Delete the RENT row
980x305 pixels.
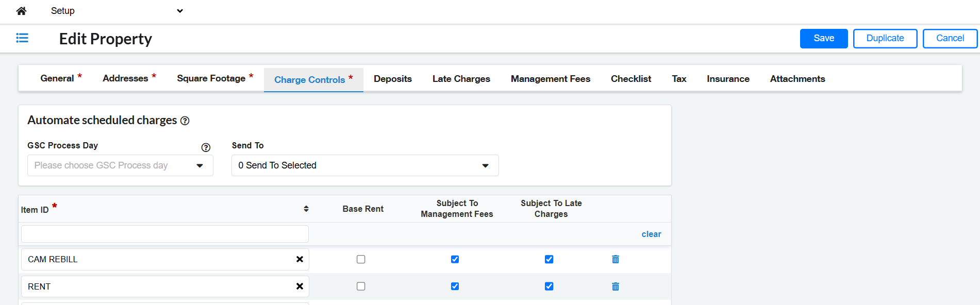[x=616, y=286]
